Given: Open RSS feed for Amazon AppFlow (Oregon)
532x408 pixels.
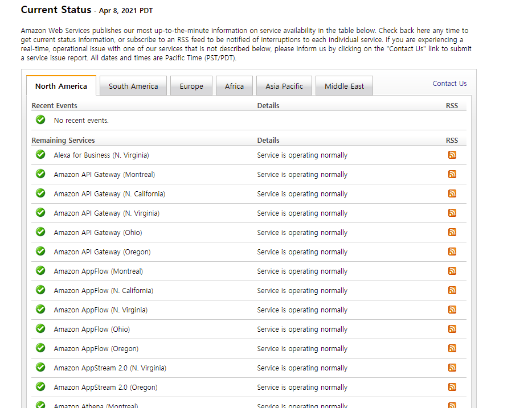Looking at the screenshot, I should [x=452, y=348].
